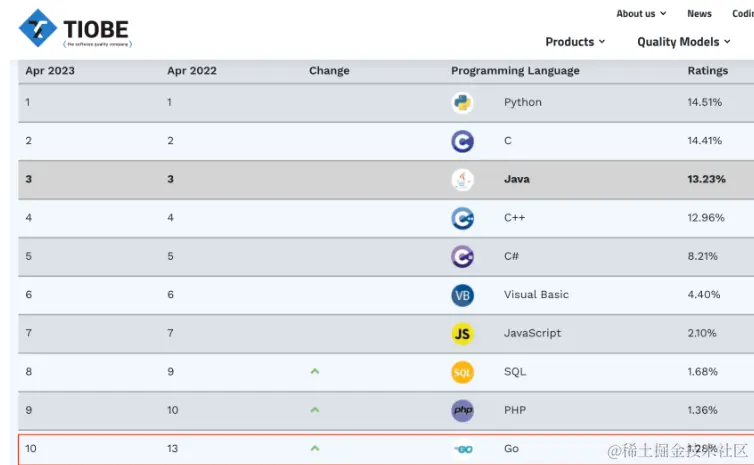Click the Programming Language column header
Screen dimensions: 754x465
pyautogui.click(x=515, y=71)
